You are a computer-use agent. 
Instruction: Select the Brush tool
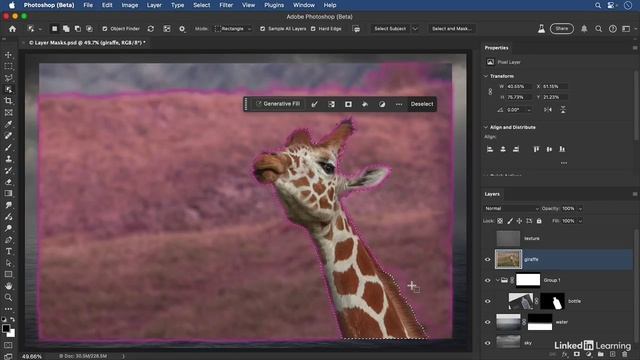point(8,147)
